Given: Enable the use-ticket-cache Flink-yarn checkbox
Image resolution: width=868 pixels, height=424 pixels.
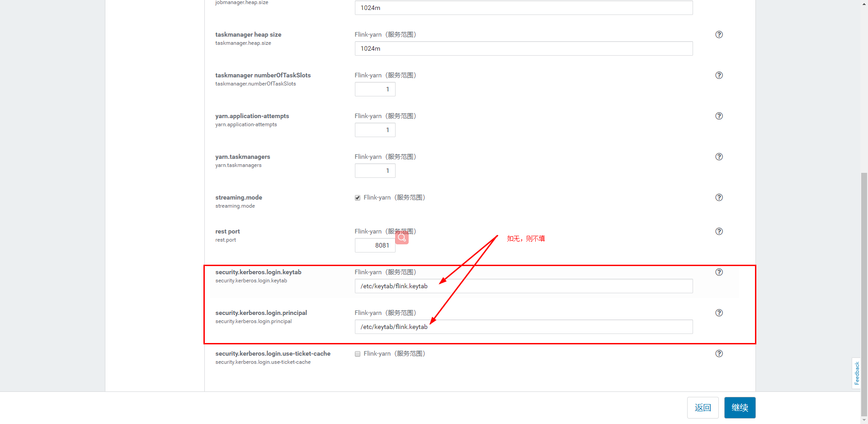Looking at the screenshot, I should [357, 354].
